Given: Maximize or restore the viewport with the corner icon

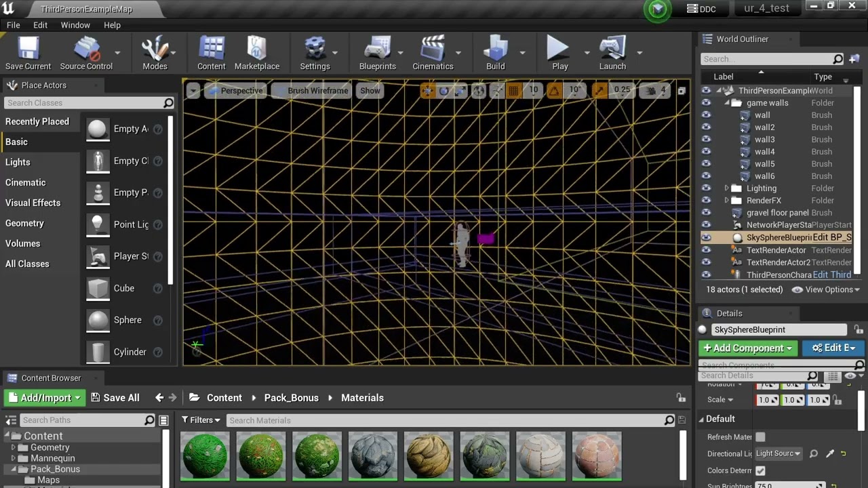Looking at the screenshot, I should click(682, 91).
